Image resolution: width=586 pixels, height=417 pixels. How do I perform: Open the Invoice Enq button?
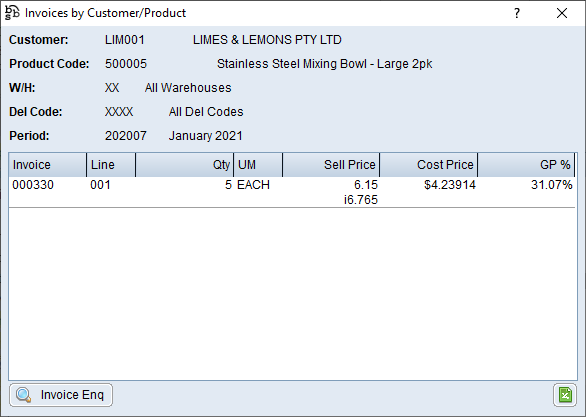pyautogui.click(x=61, y=395)
